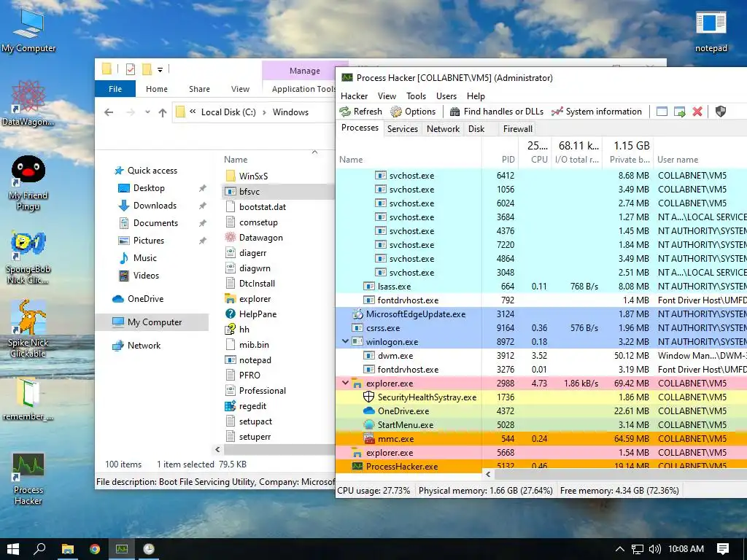Screen dimensions: 747x560
Task: Select the lsass.exe process row
Action: pyautogui.click(x=541, y=287)
